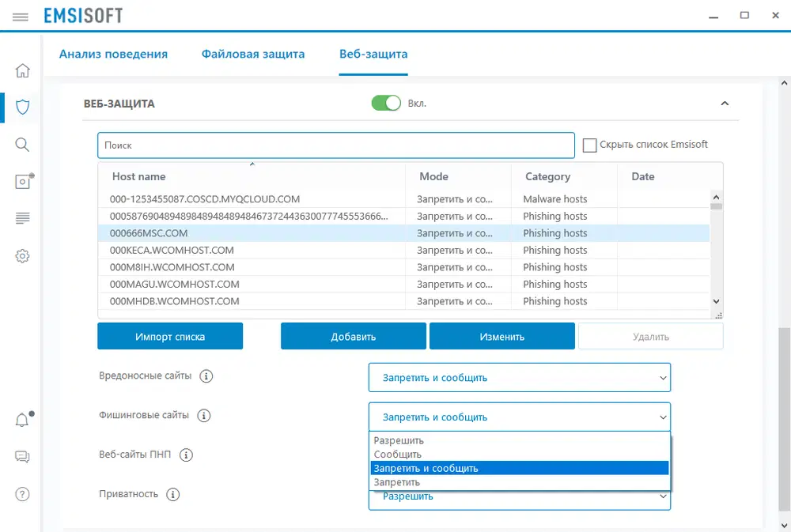The image size is (791, 532).
Task: Go to the Home overview icon
Action: click(22, 70)
